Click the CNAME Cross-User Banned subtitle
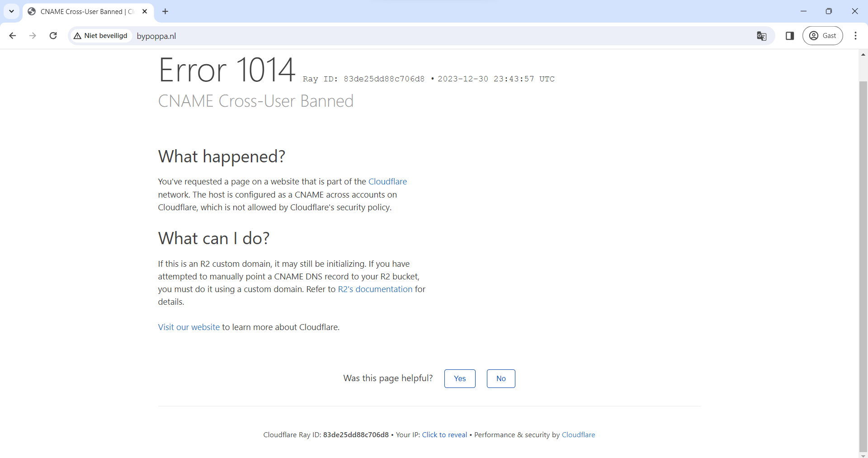 pos(256,101)
